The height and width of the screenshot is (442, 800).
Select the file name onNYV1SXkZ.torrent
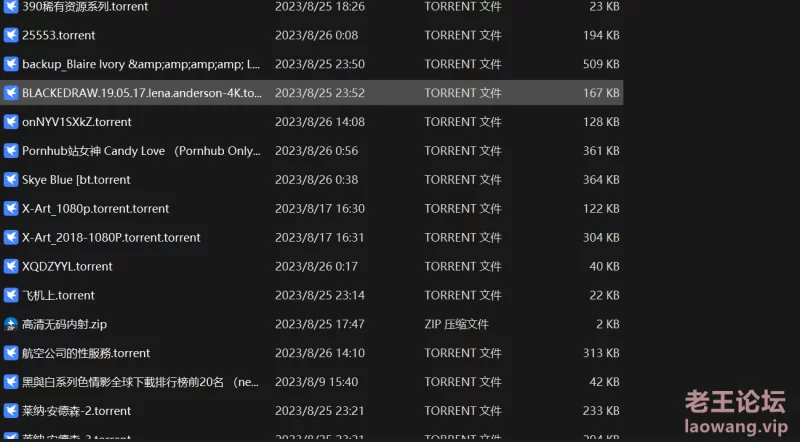(77, 122)
